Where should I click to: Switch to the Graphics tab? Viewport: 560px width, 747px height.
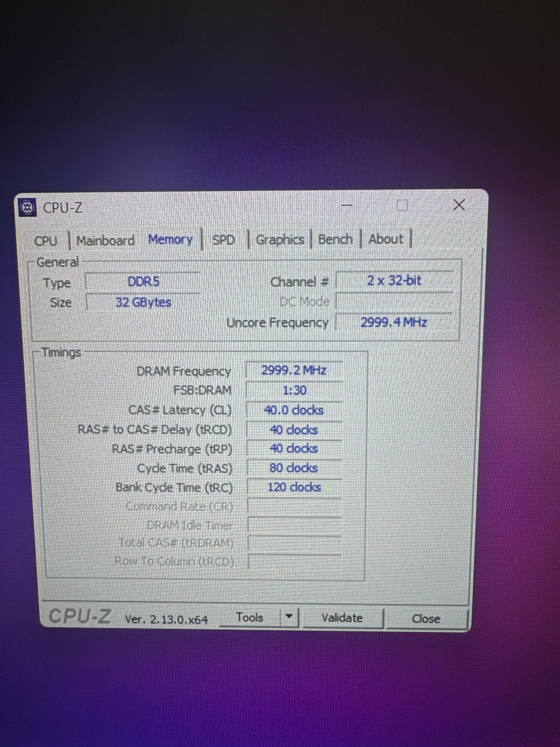280,240
